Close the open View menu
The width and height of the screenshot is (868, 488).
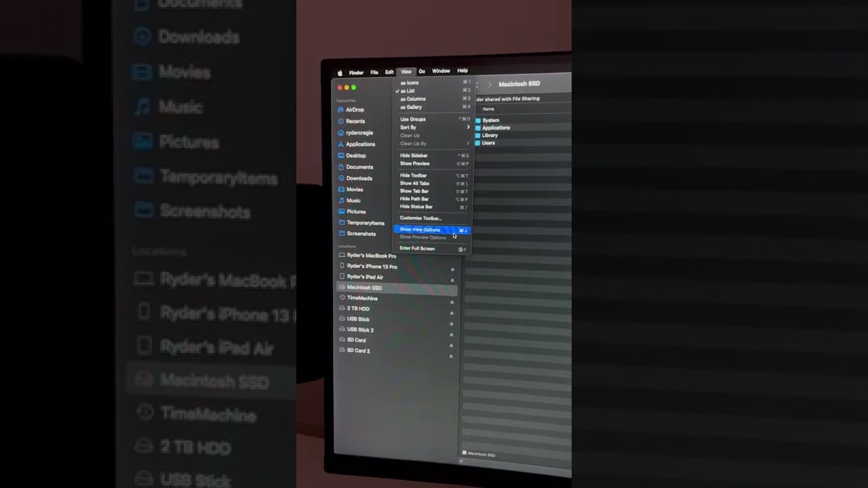coord(406,72)
